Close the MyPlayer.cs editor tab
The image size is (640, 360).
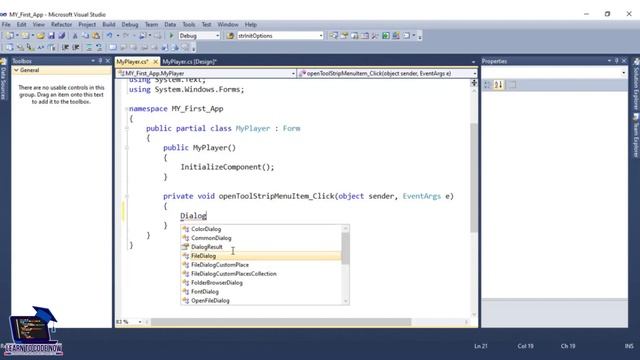156,62
